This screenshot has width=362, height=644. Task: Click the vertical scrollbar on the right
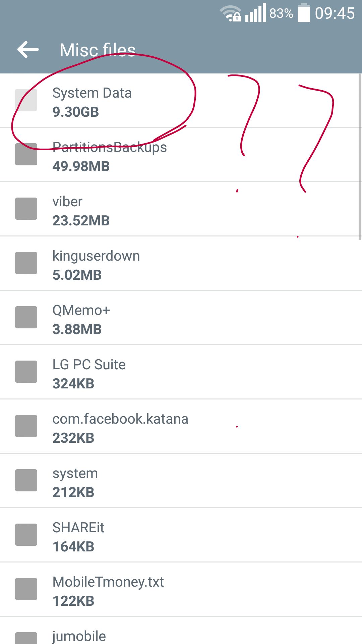(x=360, y=157)
